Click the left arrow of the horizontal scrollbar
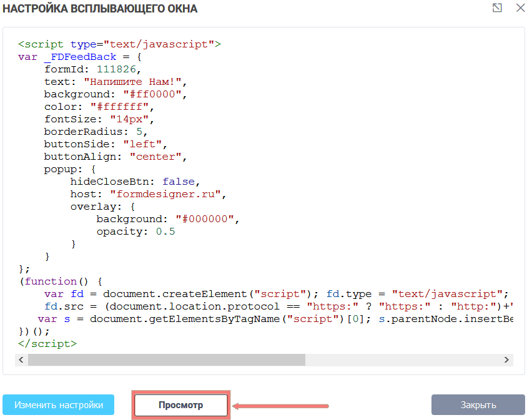Viewport: 527px width, 420px height. pyautogui.click(x=21, y=360)
